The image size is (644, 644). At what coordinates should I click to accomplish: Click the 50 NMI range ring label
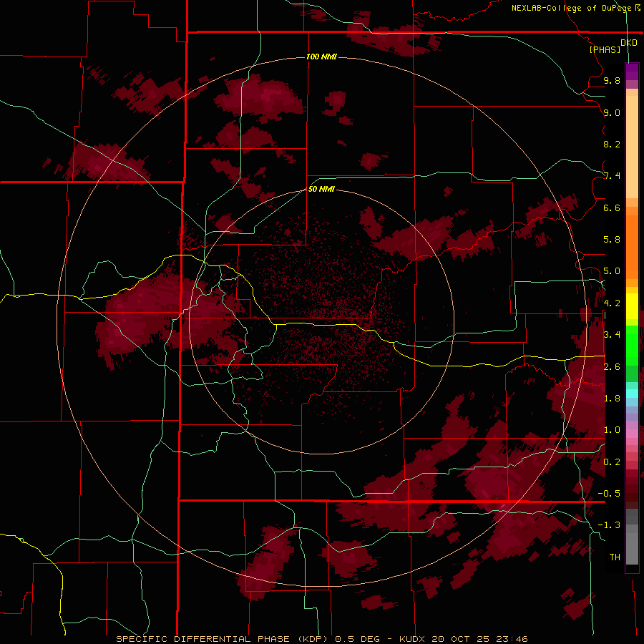[321, 189]
